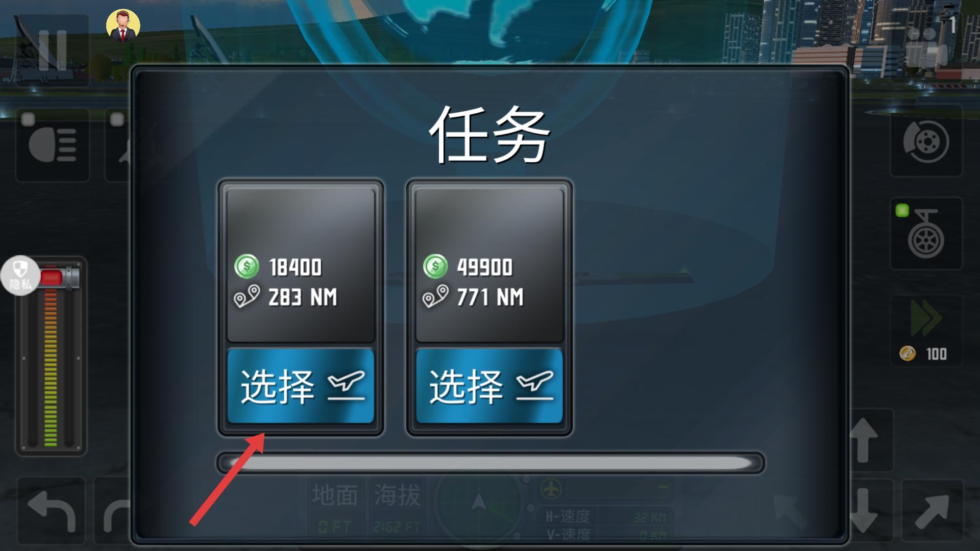Tap the pause icon
This screenshot has height=551, width=980.
tap(53, 50)
